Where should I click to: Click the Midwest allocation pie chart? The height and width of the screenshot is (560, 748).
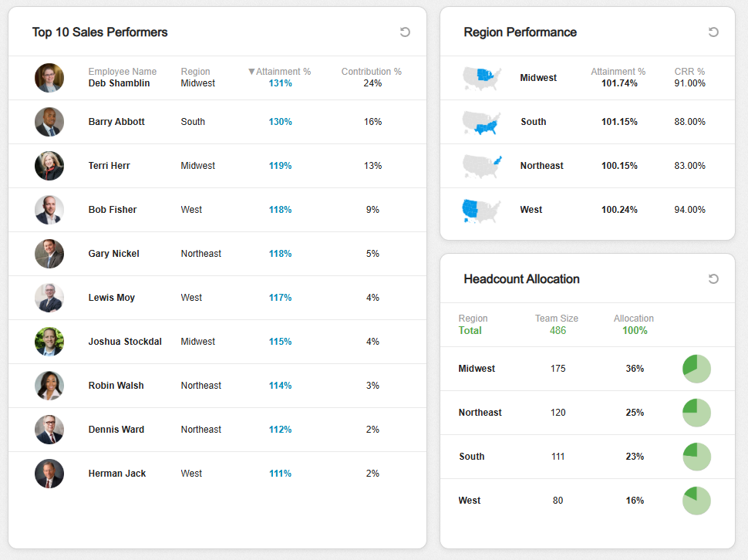coord(696,369)
